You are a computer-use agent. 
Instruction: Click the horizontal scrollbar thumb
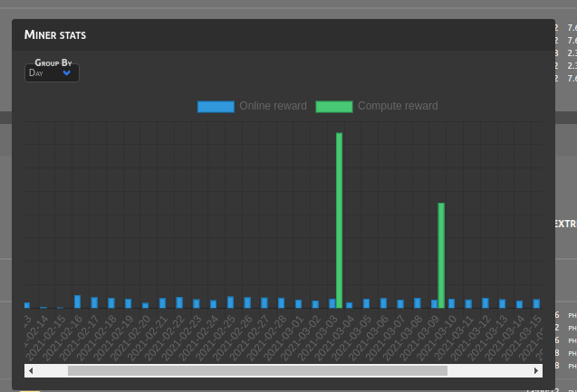(x=257, y=370)
